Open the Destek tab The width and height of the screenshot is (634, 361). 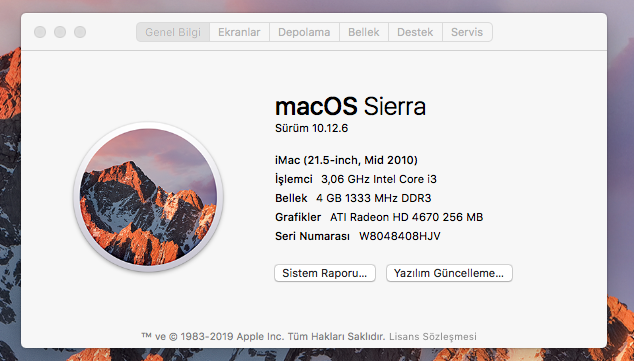pos(415,32)
